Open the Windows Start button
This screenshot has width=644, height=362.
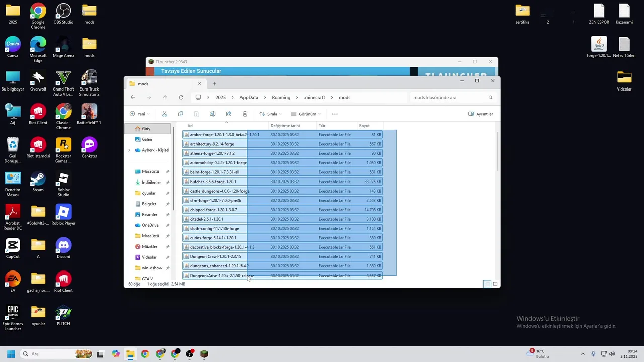click(11, 354)
